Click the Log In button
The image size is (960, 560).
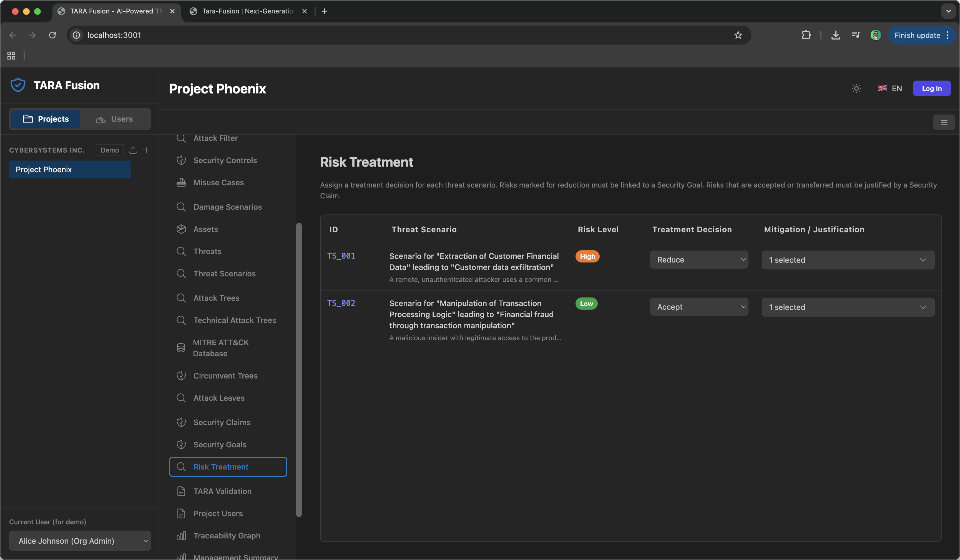pos(931,88)
